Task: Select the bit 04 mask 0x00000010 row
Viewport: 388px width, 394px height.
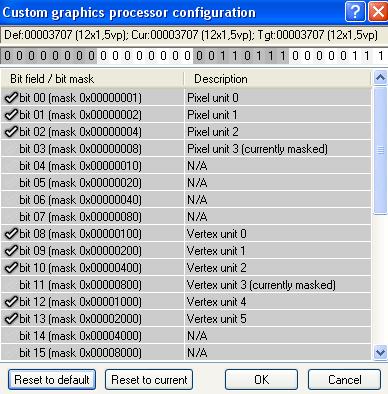Action: [186, 166]
